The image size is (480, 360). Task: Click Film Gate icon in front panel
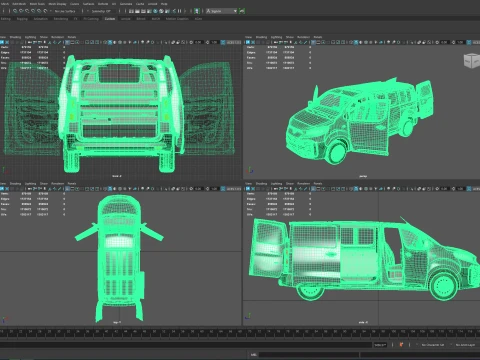pyautogui.click(x=72, y=42)
